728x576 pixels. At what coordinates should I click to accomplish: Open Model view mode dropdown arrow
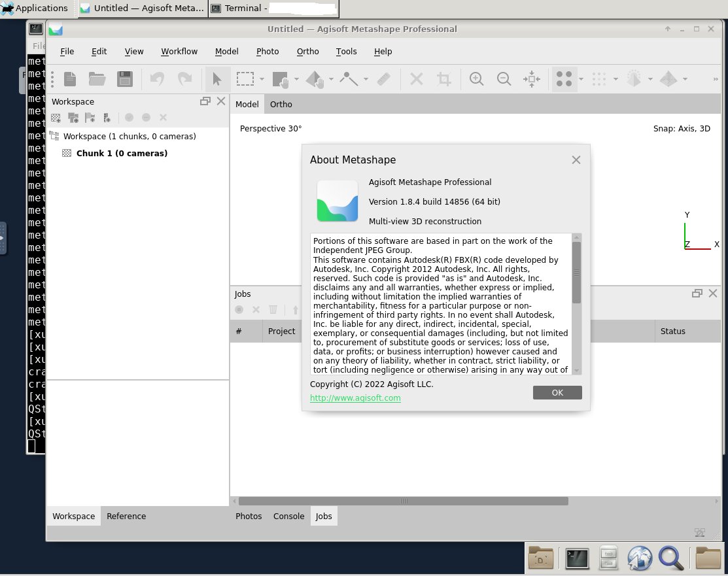[650, 79]
